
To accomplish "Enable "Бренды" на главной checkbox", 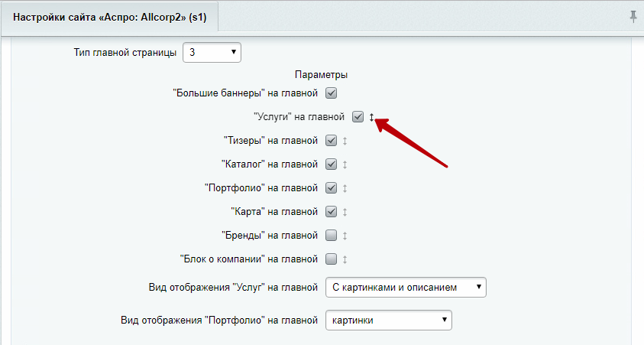I will pyautogui.click(x=331, y=236).
